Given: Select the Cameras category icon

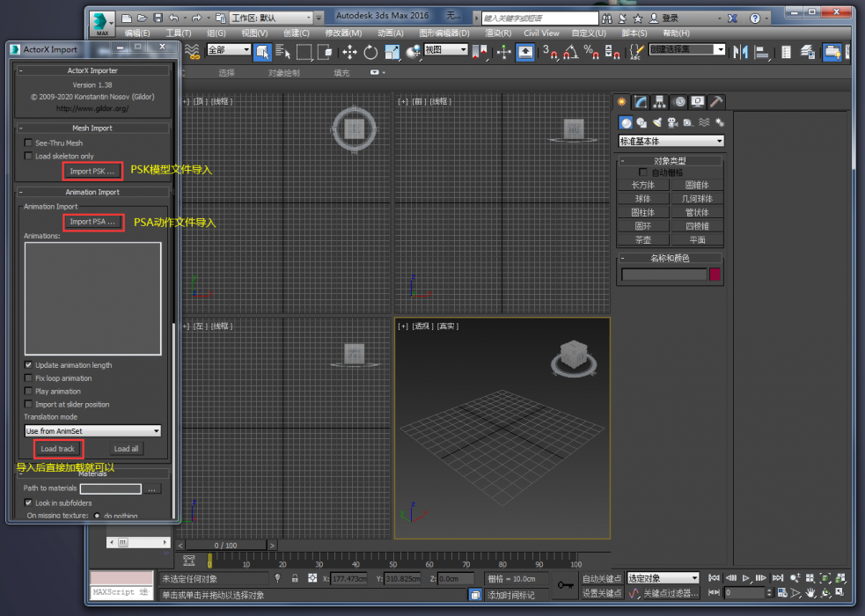Looking at the screenshot, I should point(672,123).
